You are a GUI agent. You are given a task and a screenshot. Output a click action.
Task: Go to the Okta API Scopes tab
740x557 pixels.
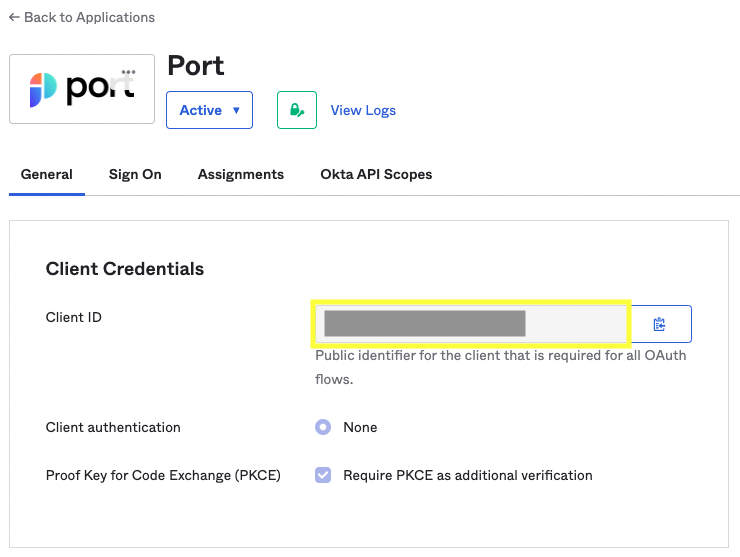[376, 174]
